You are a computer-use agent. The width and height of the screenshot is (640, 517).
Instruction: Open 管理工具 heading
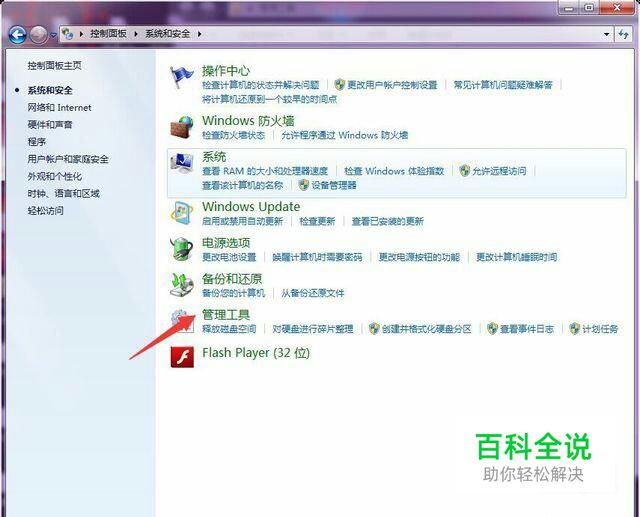[226, 315]
